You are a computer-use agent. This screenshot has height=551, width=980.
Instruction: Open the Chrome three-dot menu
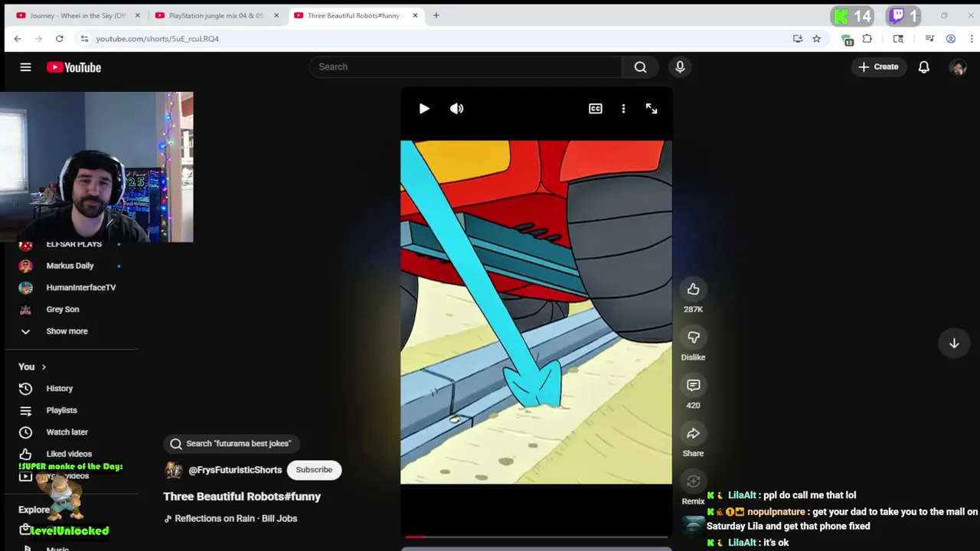tap(971, 38)
